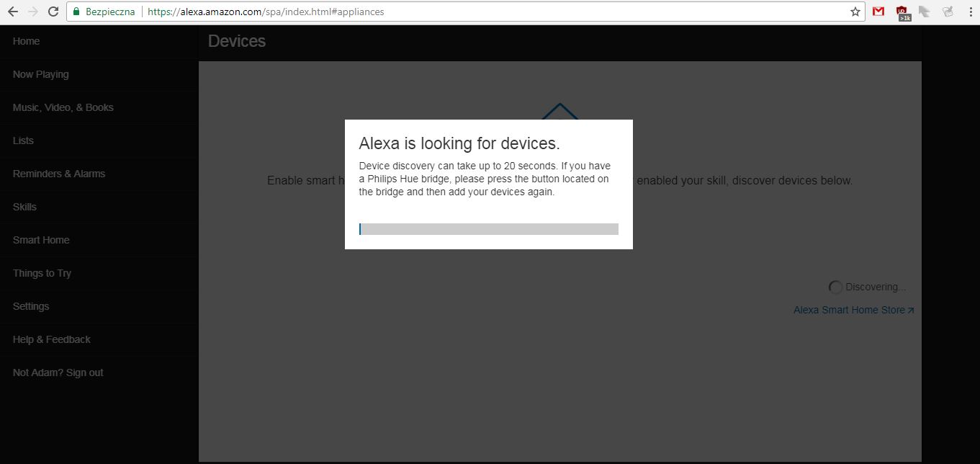Click the Discovering spinner icon

point(835,287)
